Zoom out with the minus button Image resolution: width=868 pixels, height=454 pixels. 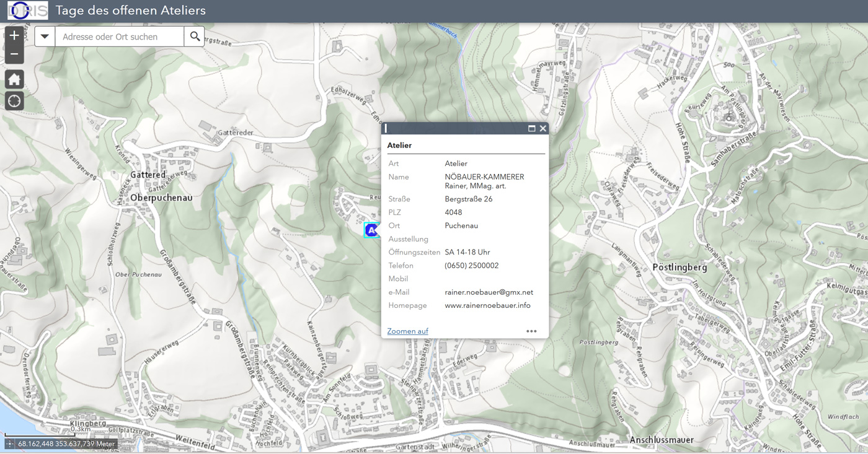(x=14, y=55)
